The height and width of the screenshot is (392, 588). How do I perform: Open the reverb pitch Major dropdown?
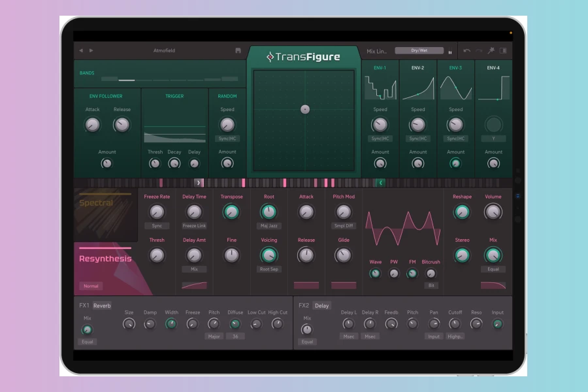[214, 336]
